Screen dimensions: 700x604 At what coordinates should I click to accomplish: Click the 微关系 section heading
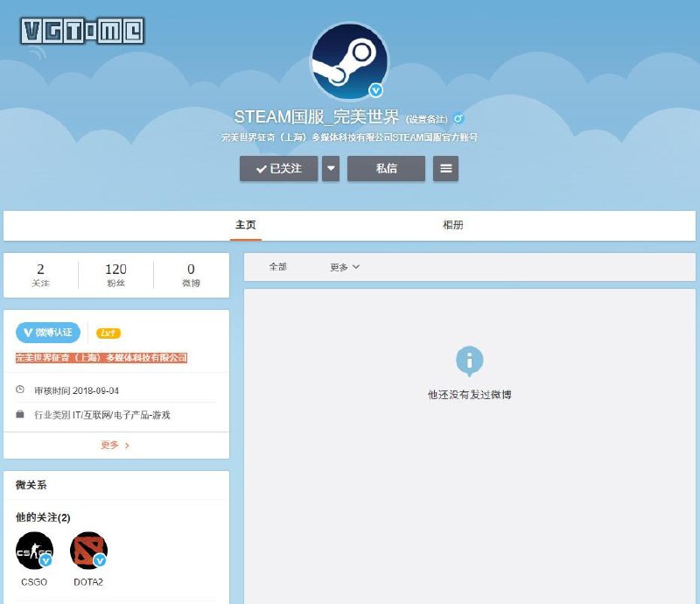point(31,485)
